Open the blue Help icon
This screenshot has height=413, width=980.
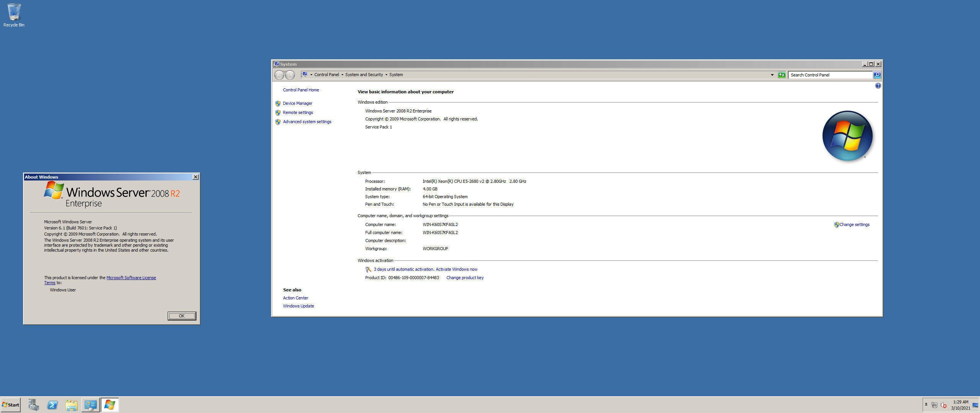pyautogui.click(x=878, y=86)
